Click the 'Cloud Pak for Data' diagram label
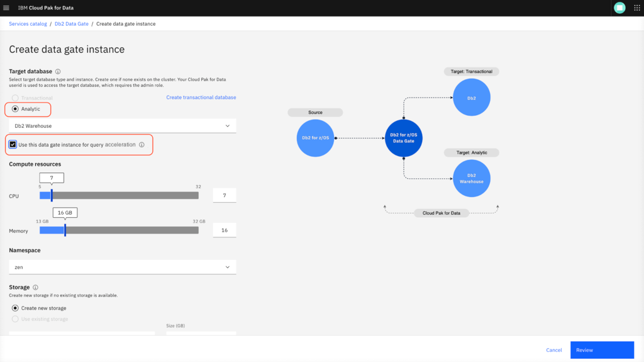This screenshot has height=362, width=644. click(x=441, y=213)
